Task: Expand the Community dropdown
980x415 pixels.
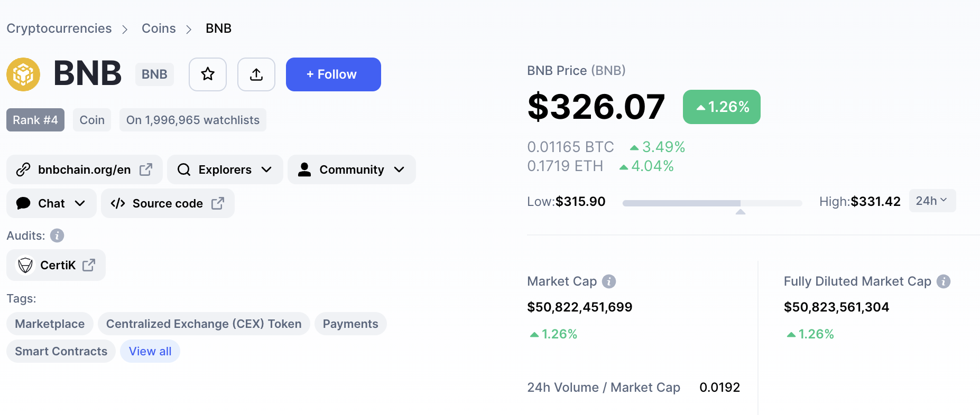Action: pyautogui.click(x=352, y=169)
